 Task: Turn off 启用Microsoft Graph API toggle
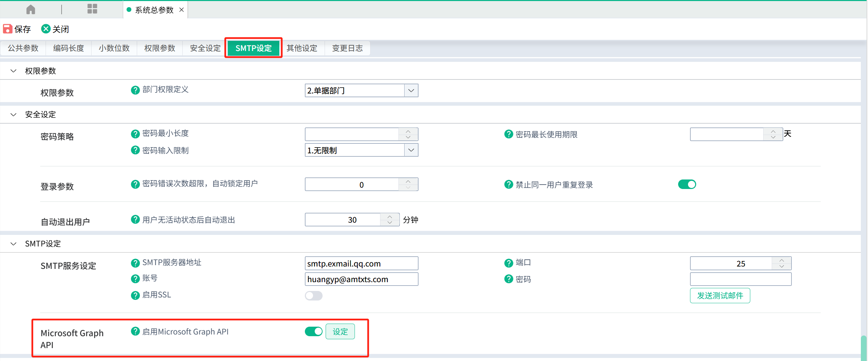click(313, 331)
